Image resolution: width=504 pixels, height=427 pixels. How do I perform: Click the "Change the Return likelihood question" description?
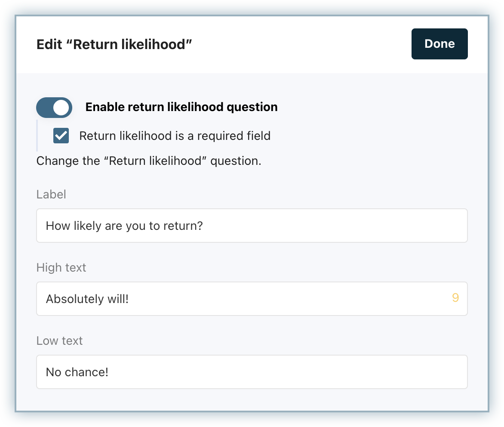(x=149, y=161)
